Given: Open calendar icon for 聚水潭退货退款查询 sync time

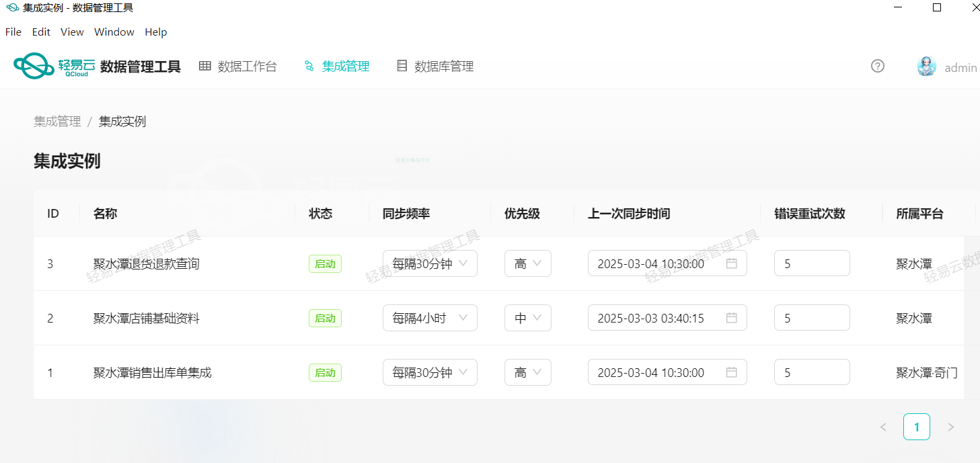Looking at the screenshot, I should [732, 263].
